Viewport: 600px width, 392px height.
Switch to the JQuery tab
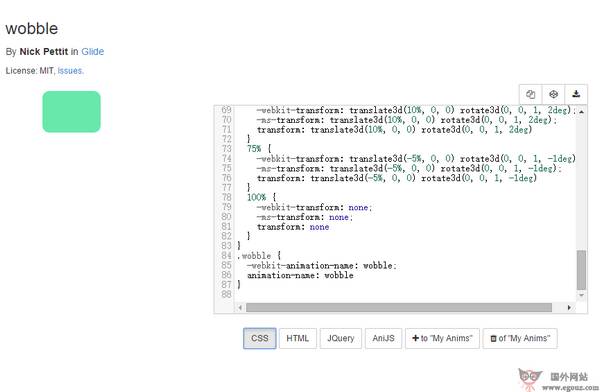click(x=341, y=338)
